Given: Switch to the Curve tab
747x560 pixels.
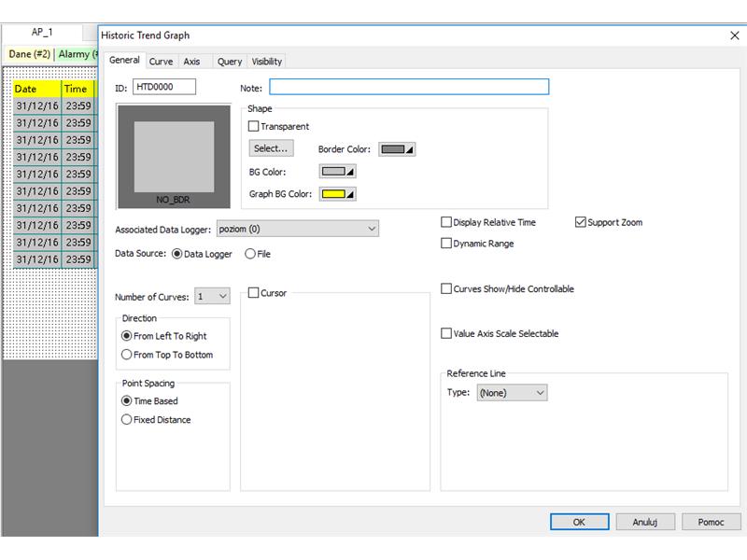Looking at the screenshot, I should click(161, 62).
